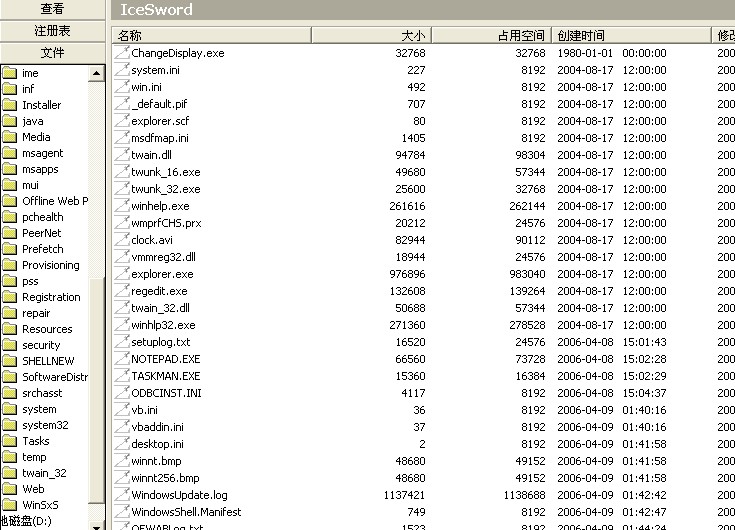Click the file icon of regedit.exe
The image size is (735, 530).
click(122, 291)
